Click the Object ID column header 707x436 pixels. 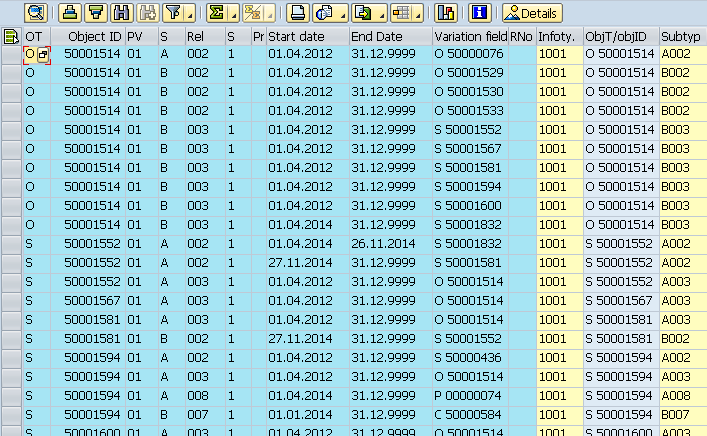92,37
